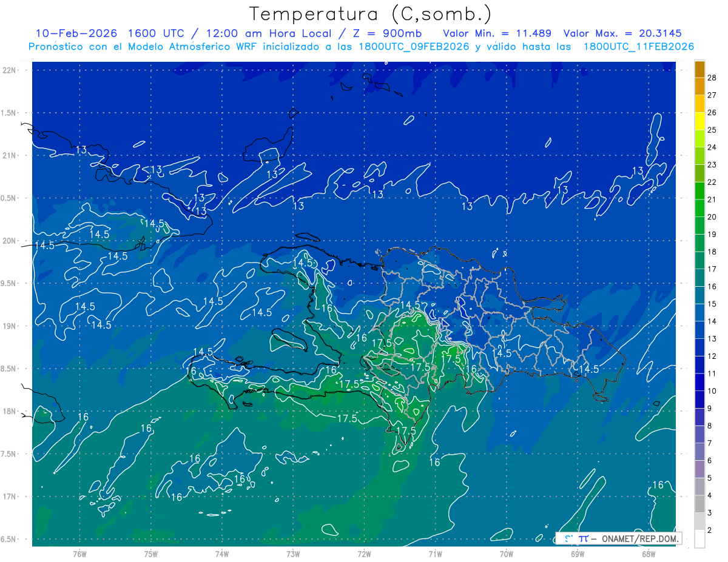Click the '12:00 am Hora Local' text
728x562 pixels.
click(x=268, y=33)
